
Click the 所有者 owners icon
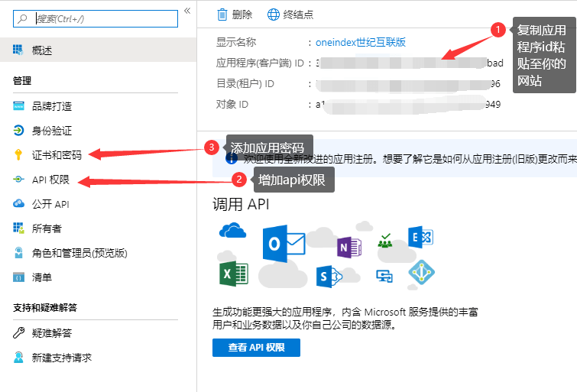pyautogui.click(x=18, y=228)
